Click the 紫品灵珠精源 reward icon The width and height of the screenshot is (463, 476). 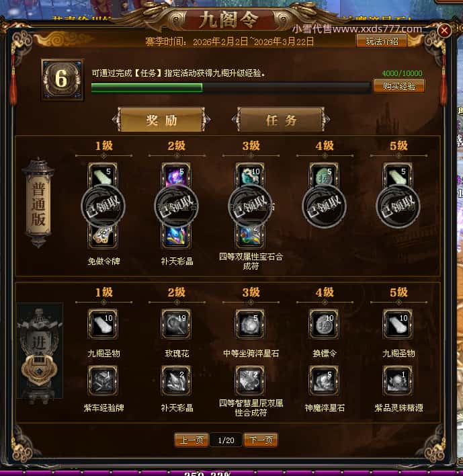click(398, 381)
